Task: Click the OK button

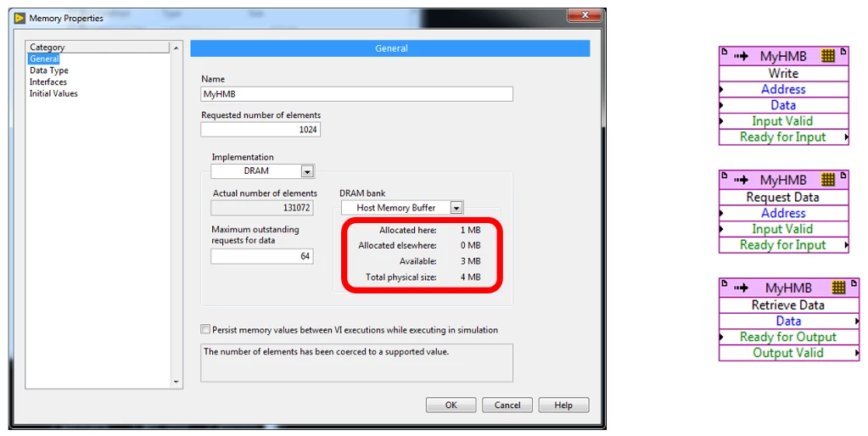Action: [x=451, y=405]
